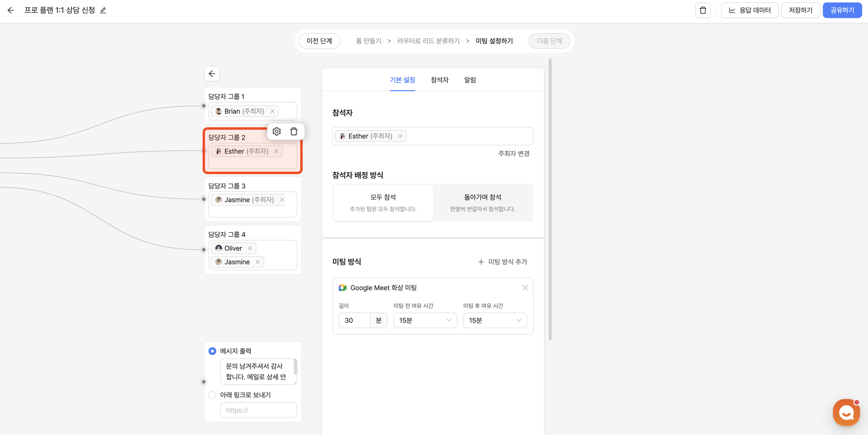Open the 미팅 전 여유 시간 dropdown
The height and width of the screenshot is (435, 868).
(425, 320)
